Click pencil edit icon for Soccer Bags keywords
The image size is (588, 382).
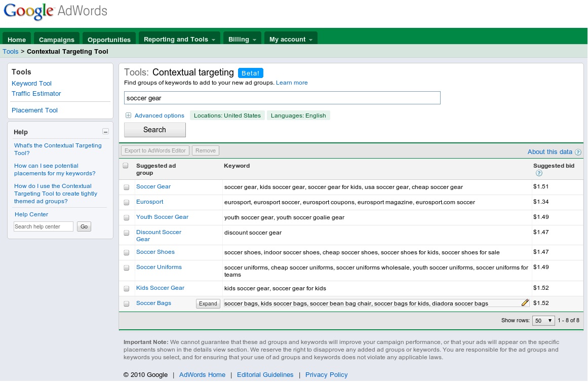click(525, 302)
